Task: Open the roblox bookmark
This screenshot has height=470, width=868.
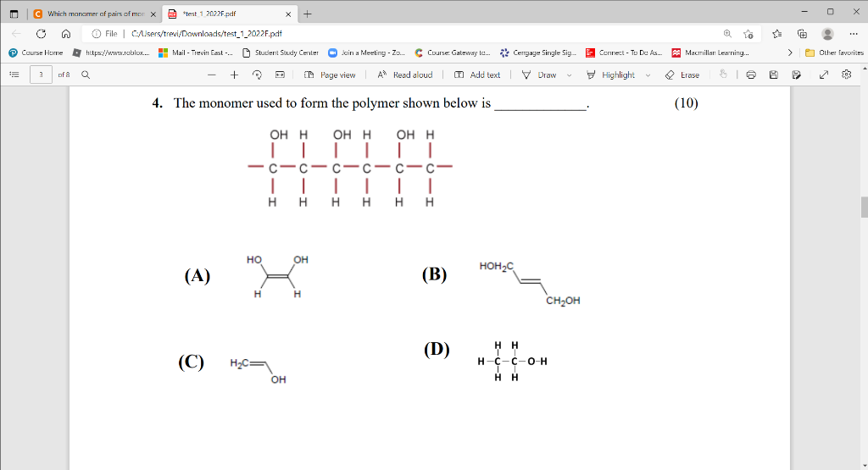Action: click(111, 53)
